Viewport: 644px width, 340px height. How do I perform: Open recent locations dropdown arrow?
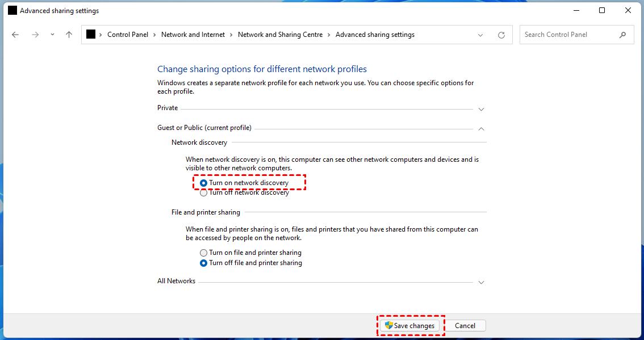(x=52, y=35)
